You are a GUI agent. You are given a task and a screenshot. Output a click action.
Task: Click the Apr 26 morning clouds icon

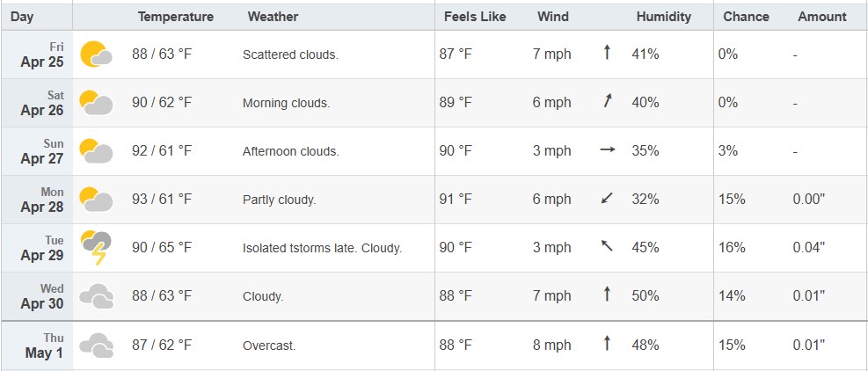click(x=97, y=103)
